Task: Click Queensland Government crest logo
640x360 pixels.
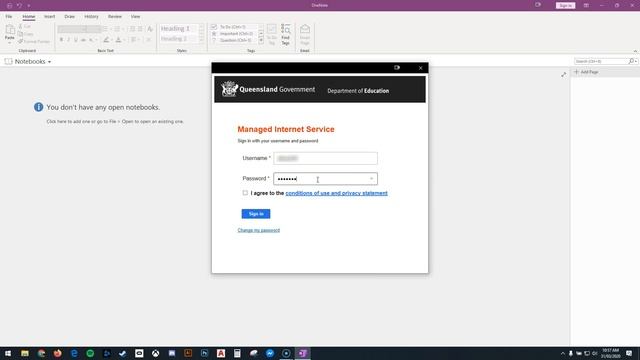Action: tap(229, 89)
